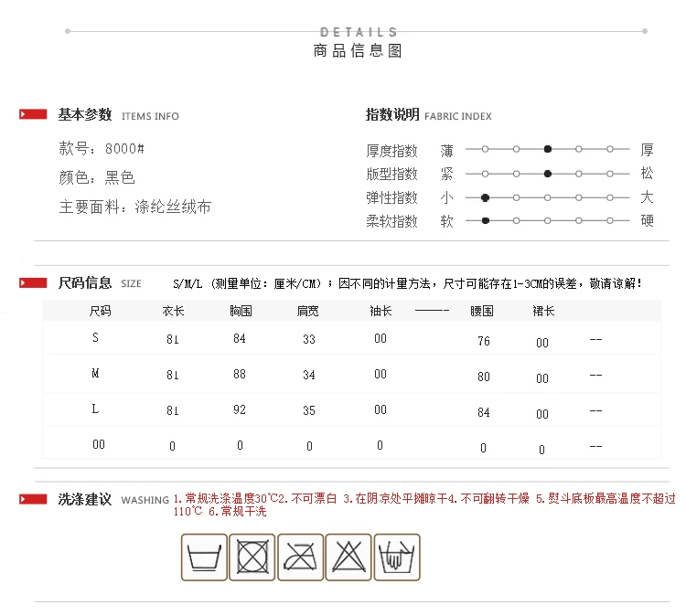Screen dimensions: 686x616
Task: Click the do-not-bleach triangle icon
Action: coord(348,556)
